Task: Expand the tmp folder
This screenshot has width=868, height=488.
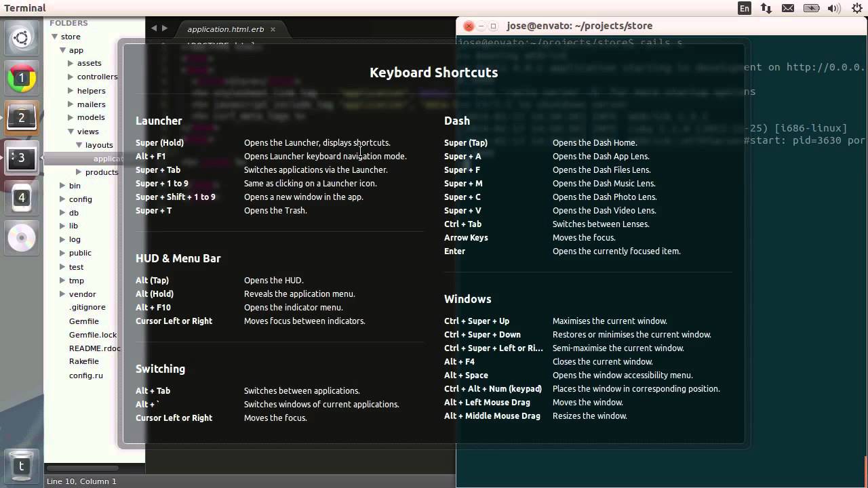Action: [x=62, y=281]
